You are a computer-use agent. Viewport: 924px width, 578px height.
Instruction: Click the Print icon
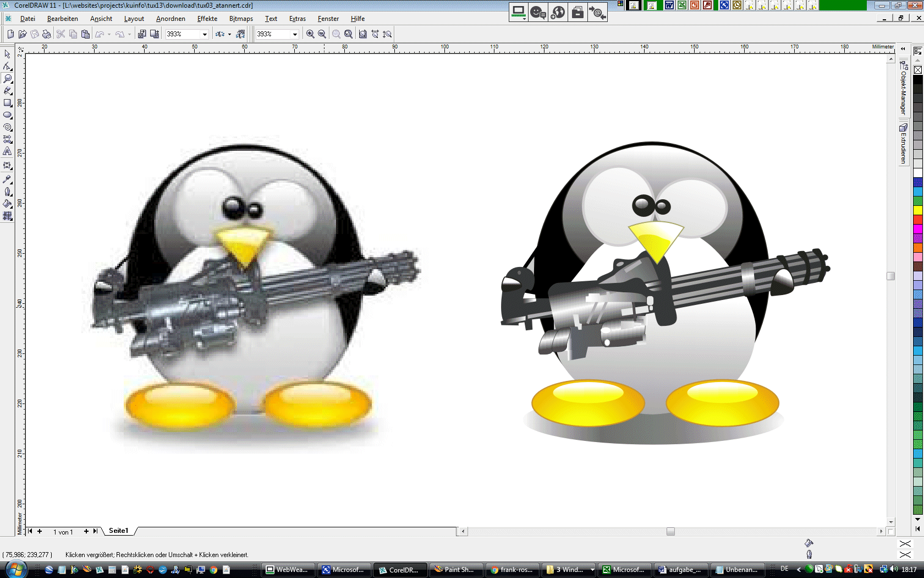coord(47,34)
